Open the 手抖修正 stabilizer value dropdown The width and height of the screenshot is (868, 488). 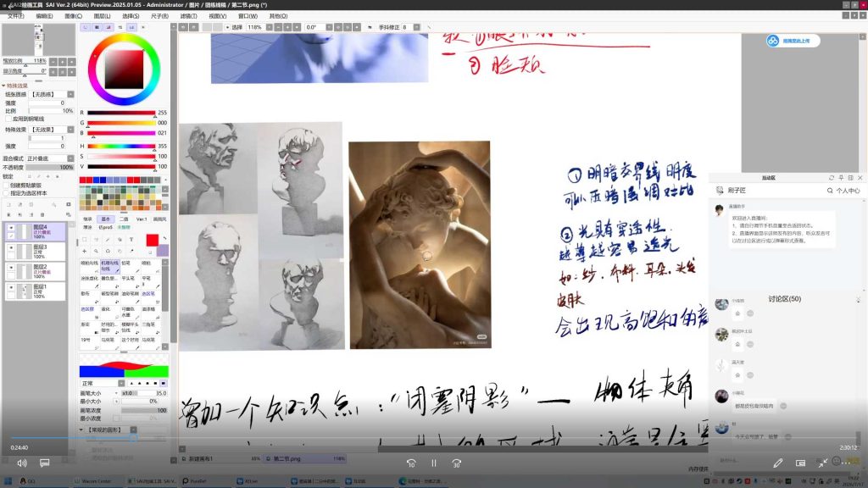tap(416, 26)
